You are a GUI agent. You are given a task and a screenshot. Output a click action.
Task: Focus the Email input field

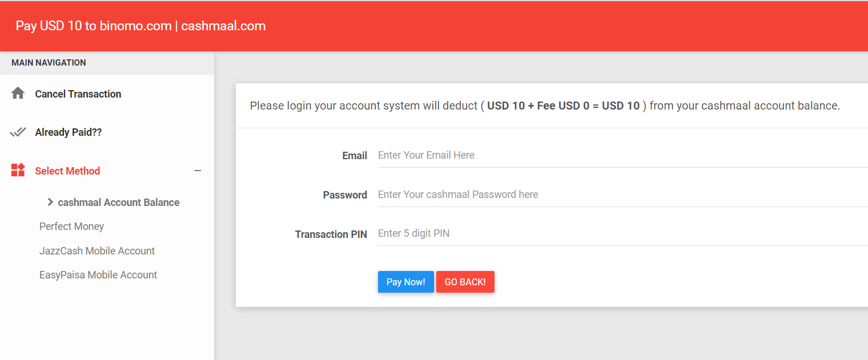point(622,155)
